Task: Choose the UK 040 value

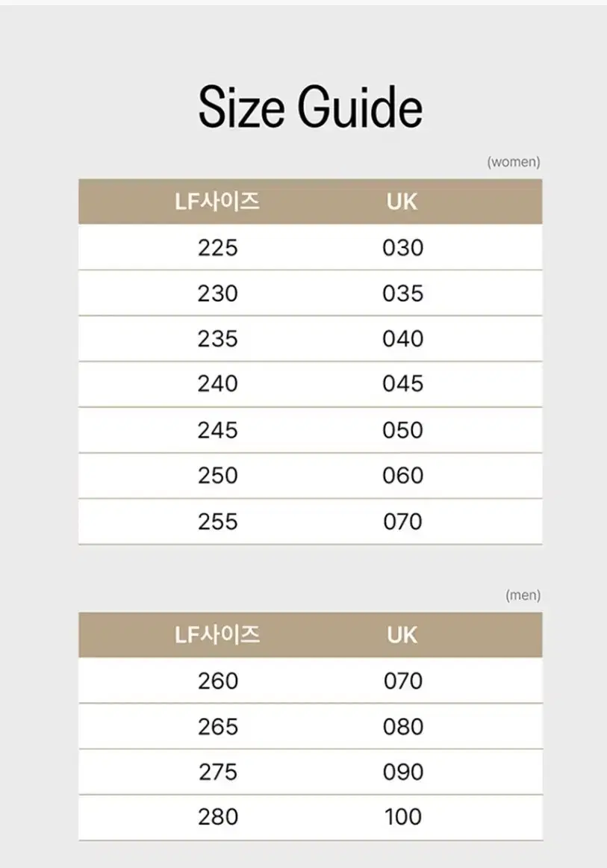Action: point(403,339)
